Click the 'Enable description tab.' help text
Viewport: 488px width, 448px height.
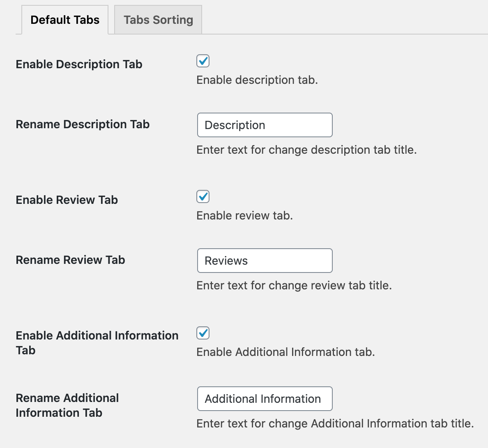point(257,80)
